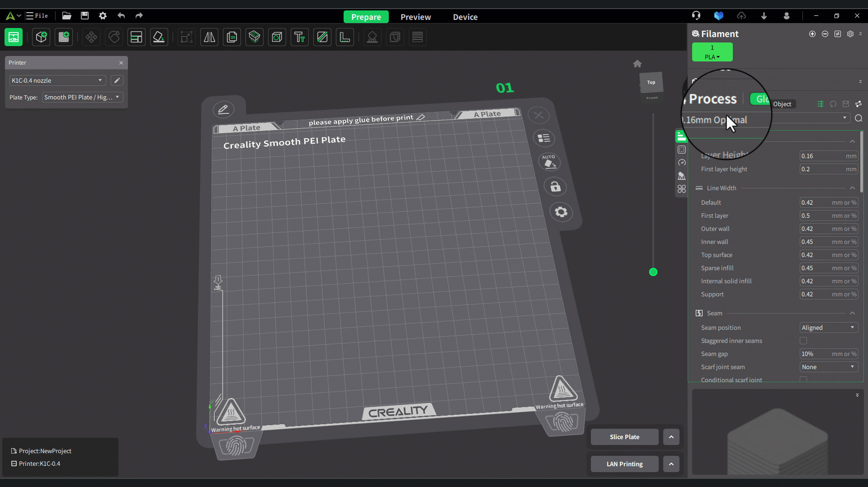Switch the Process toggle to Object
868x487 pixels.
click(782, 104)
